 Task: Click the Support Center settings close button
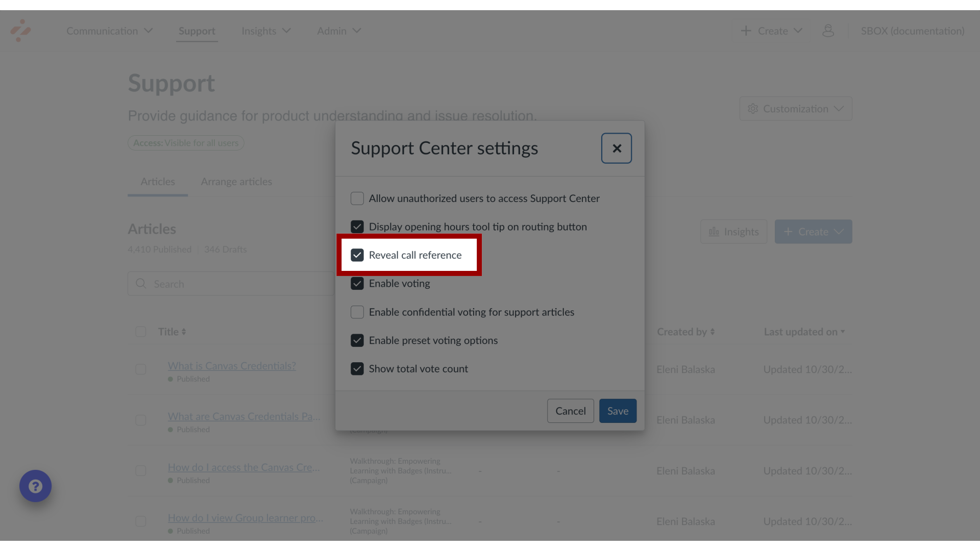tap(617, 148)
